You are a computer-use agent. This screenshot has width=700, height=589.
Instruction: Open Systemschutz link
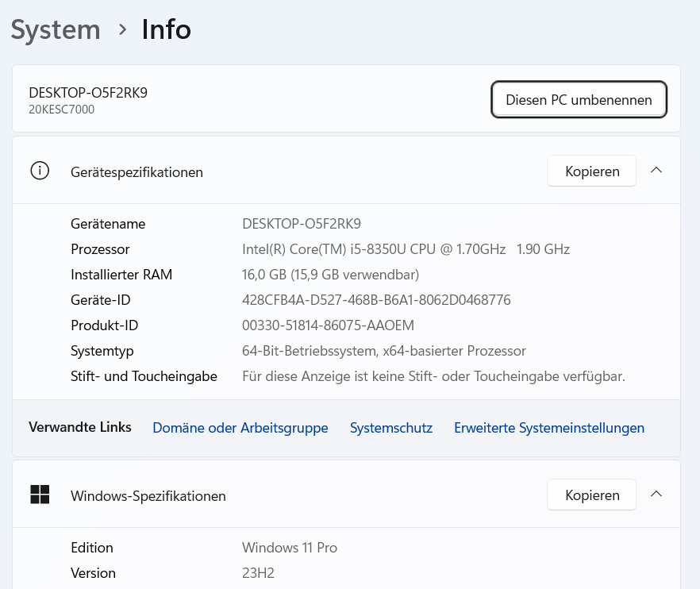[x=391, y=428]
